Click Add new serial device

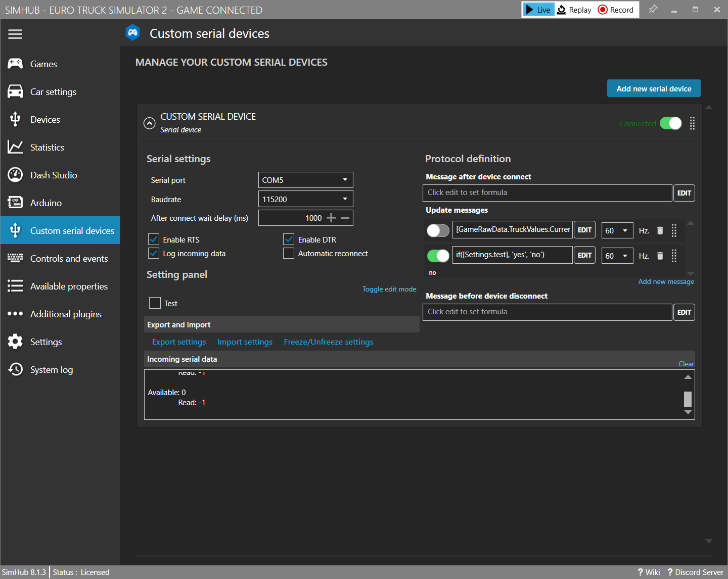[653, 88]
